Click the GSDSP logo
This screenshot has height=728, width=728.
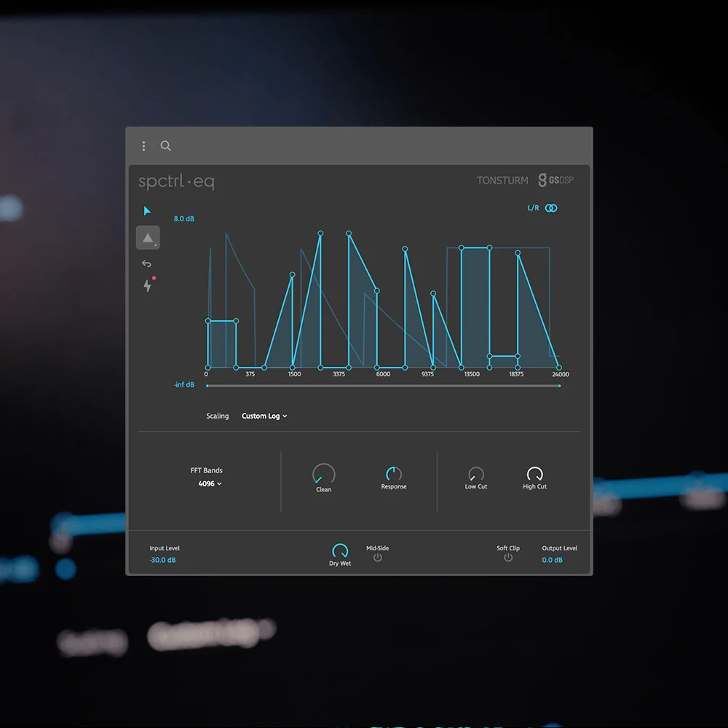click(x=558, y=180)
